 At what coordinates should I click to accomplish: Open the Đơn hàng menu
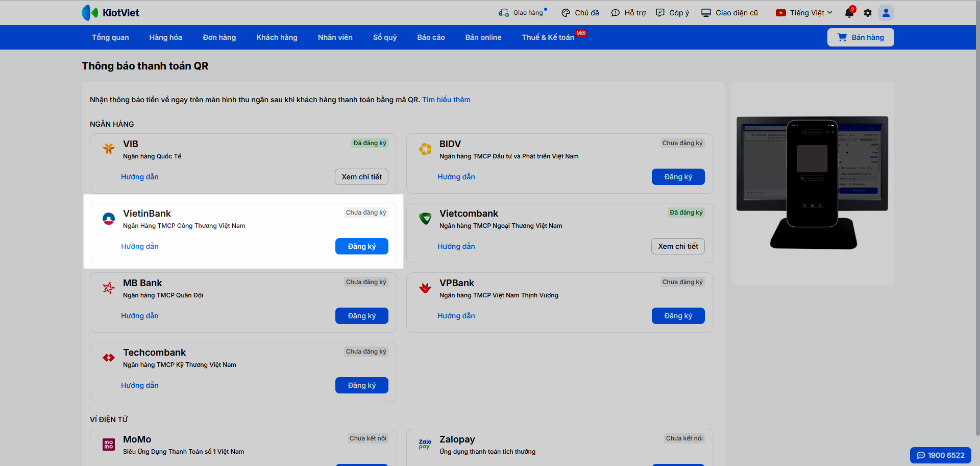[x=219, y=37]
